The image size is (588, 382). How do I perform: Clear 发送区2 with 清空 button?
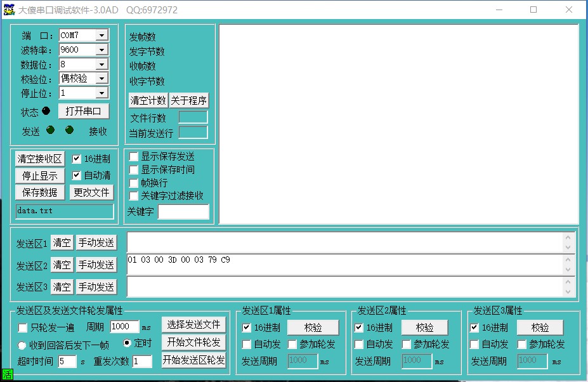(62, 265)
